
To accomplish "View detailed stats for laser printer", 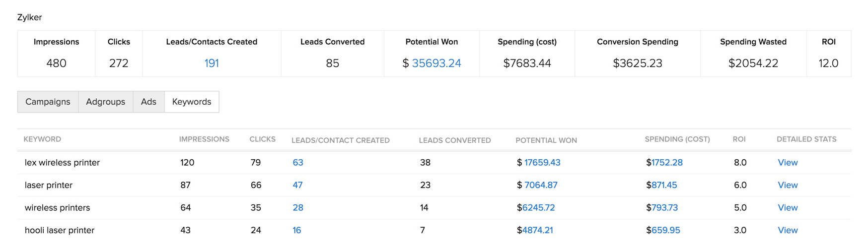I will [x=788, y=185].
